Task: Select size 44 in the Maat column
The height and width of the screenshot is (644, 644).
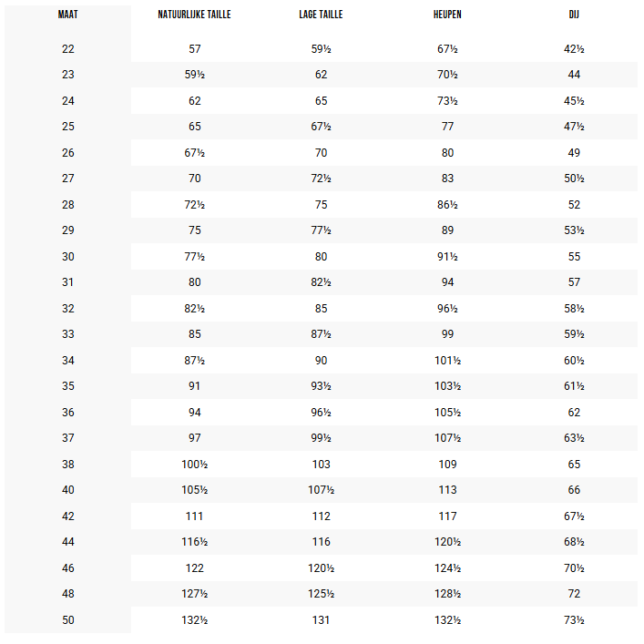Action: click(68, 542)
